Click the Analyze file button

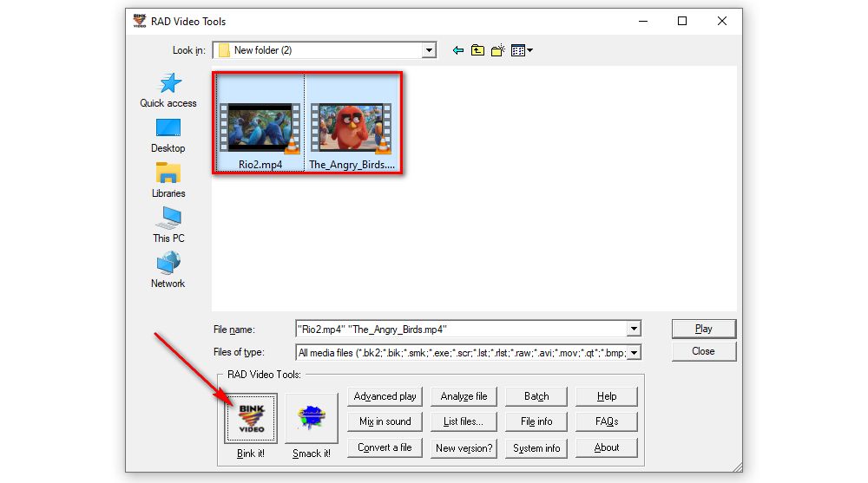(x=464, y=396)
